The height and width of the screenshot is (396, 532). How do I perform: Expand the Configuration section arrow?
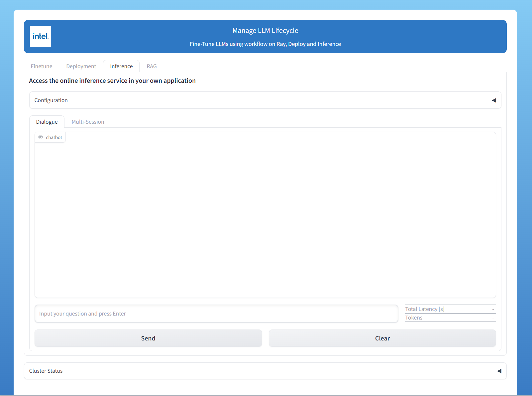click(494, 100)
